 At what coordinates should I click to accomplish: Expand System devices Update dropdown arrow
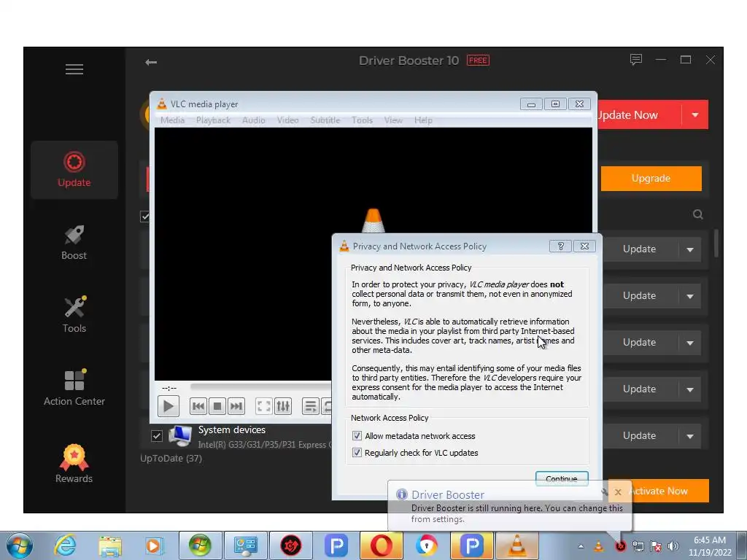690,436
